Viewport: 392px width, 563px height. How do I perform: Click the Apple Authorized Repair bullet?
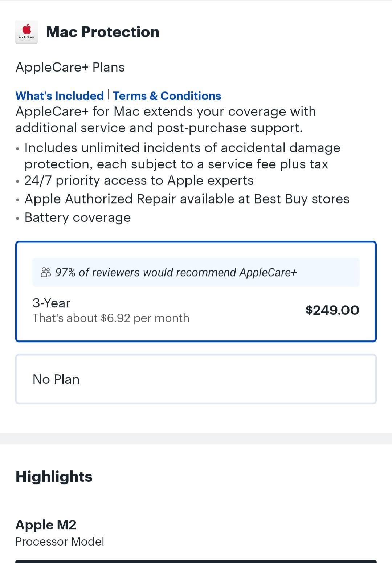pos(187,199)
